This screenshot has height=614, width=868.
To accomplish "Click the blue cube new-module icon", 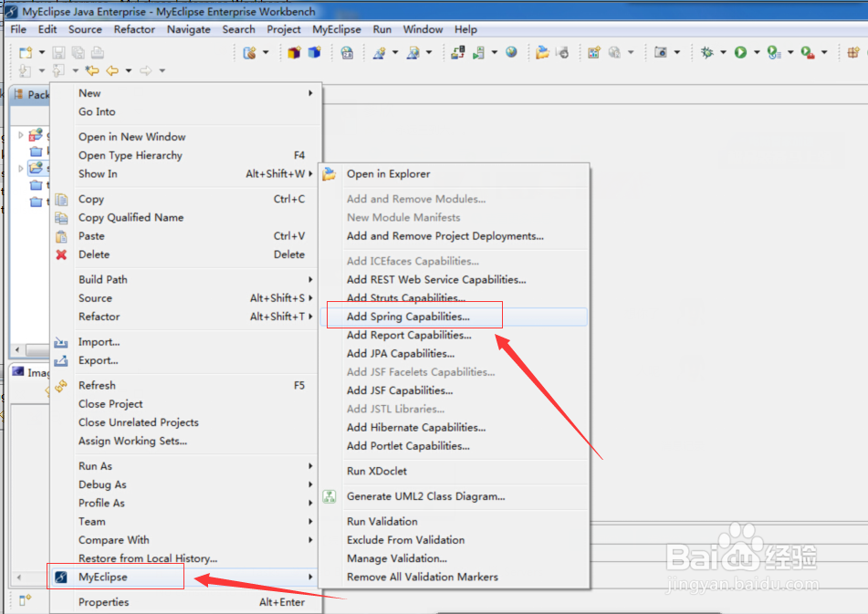I will pyautogui.click(x=314, y=53).
